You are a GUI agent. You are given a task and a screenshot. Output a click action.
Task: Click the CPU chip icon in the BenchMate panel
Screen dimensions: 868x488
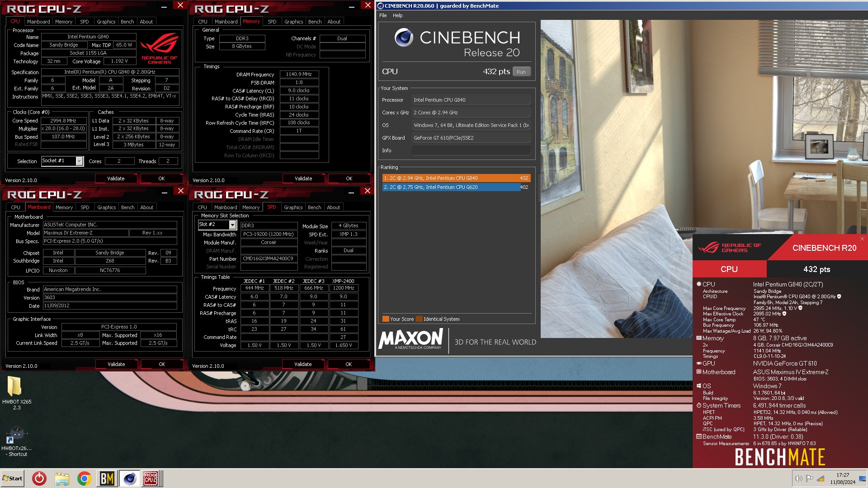pos(699,284)
